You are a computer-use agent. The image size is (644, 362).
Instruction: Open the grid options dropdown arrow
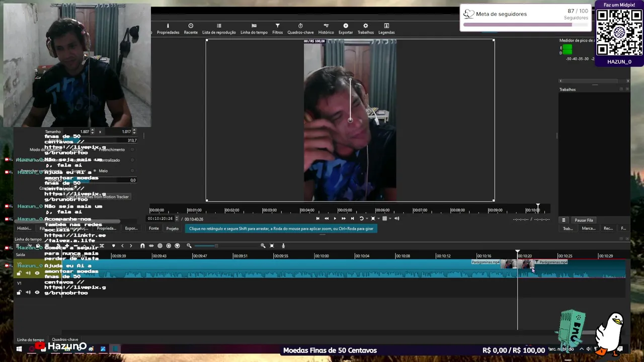click(389, 219)
